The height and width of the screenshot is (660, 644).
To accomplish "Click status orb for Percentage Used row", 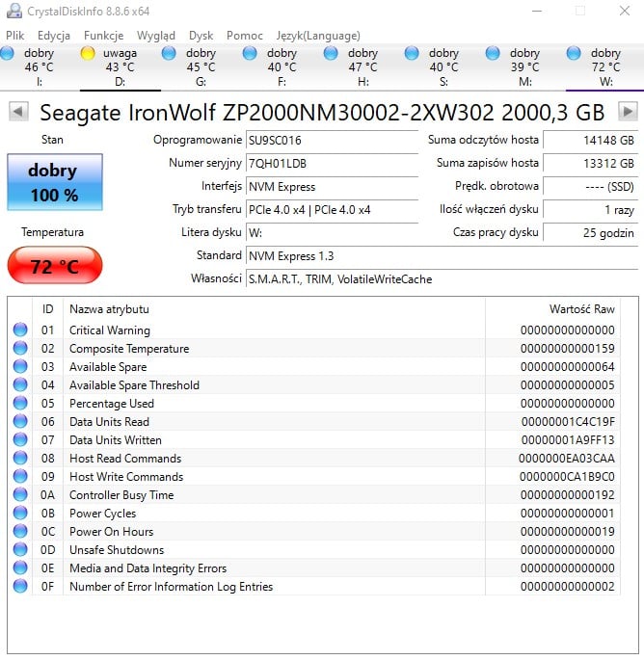I will [x=20, y=404].
